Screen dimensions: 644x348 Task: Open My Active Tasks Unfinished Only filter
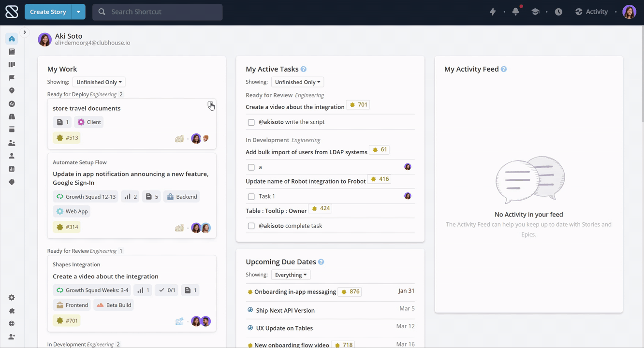pos(297,82)
